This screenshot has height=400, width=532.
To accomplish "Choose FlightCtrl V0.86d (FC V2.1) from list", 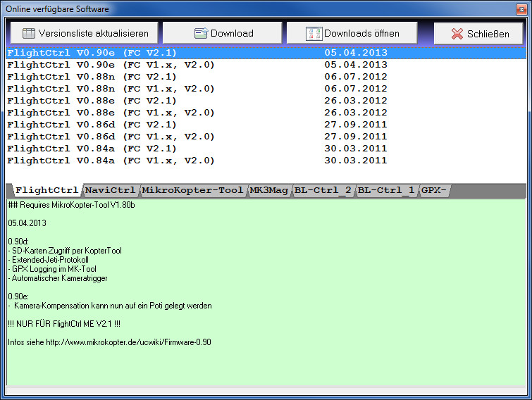I will pyautogui.click(x=92, y=125).
